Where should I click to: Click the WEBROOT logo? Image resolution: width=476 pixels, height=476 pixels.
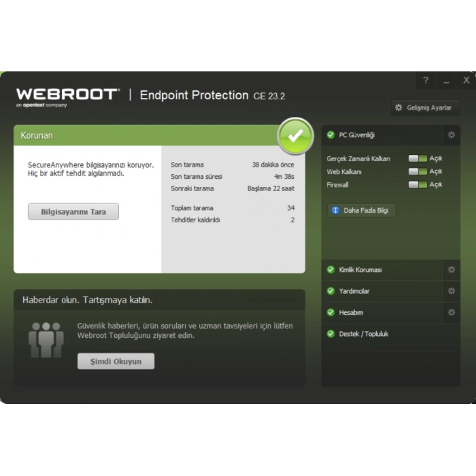(x=68, y=95)
